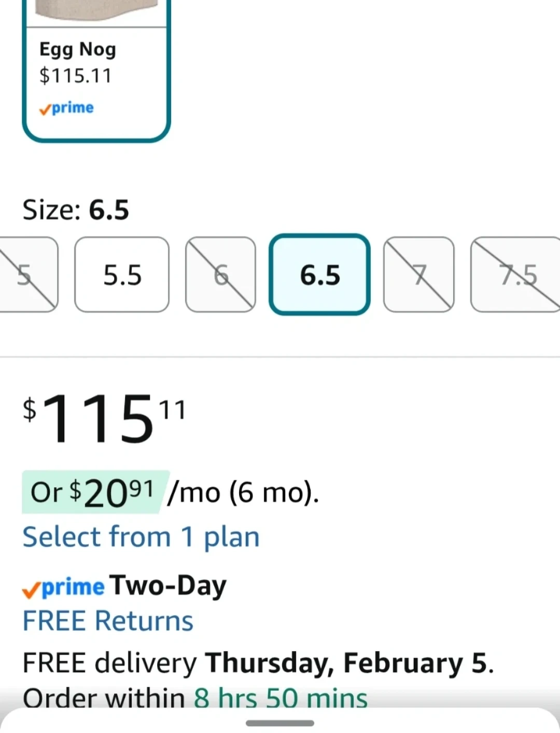The width and height of the screenshot is (560, 733).
Task: Tap the 8 hrs 50 mins countdown
Action: coord(281,697)
